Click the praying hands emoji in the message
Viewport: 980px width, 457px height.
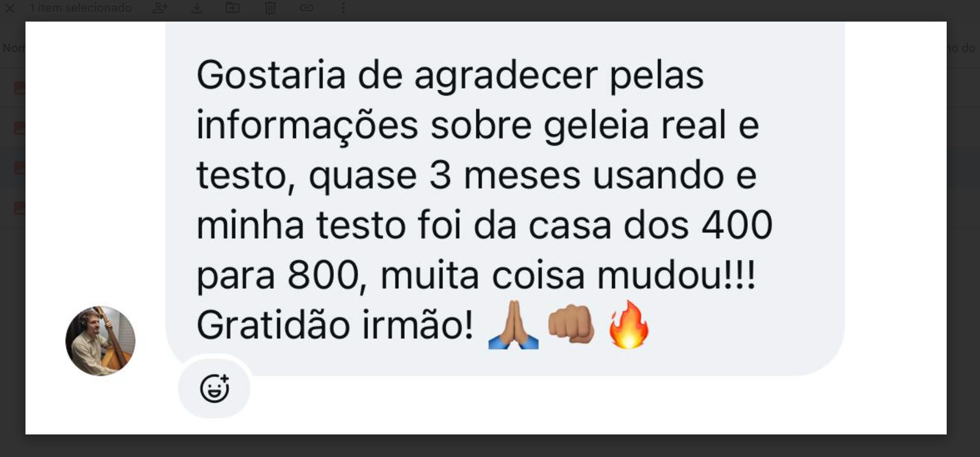[x=513, y=325]
